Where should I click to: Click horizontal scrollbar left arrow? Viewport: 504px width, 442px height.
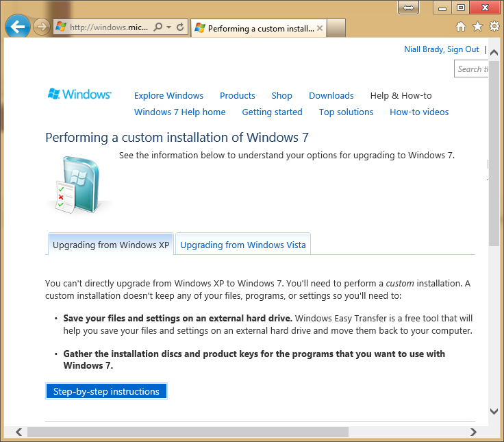pyautogui.click(x=19, y=432)
